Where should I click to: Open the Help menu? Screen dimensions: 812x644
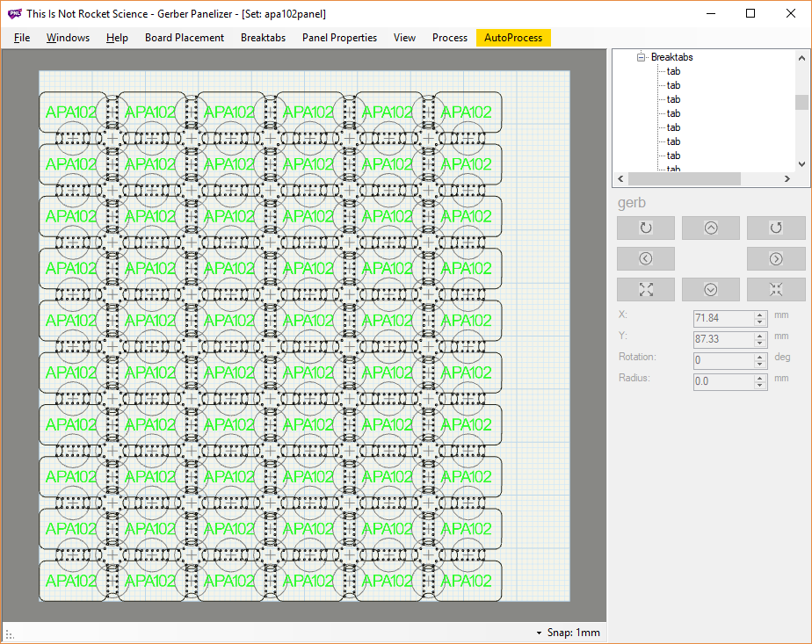(x=117, y=38)
